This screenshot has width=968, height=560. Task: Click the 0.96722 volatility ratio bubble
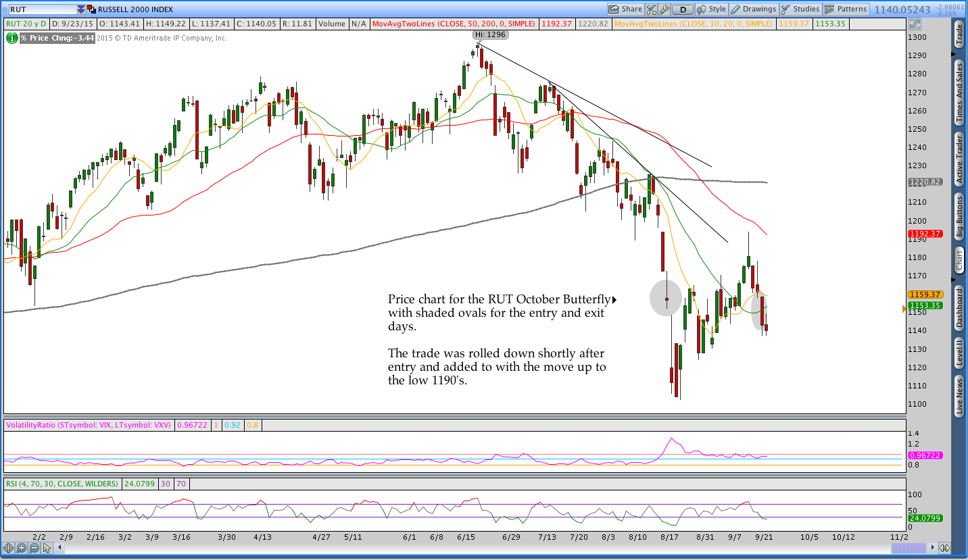(925, 455)
